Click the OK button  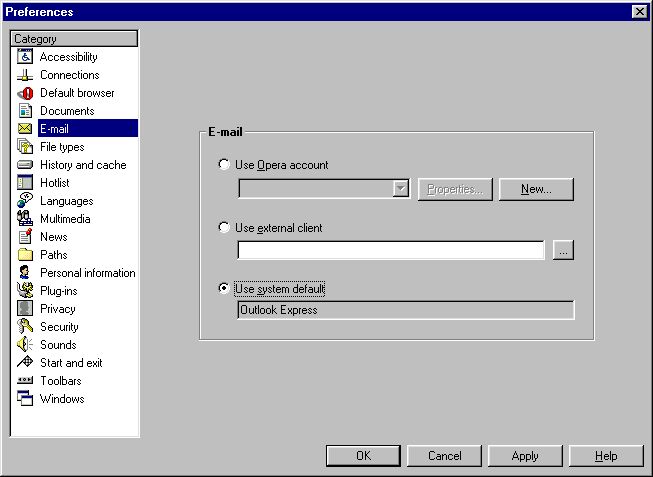(x=363, y=456)
